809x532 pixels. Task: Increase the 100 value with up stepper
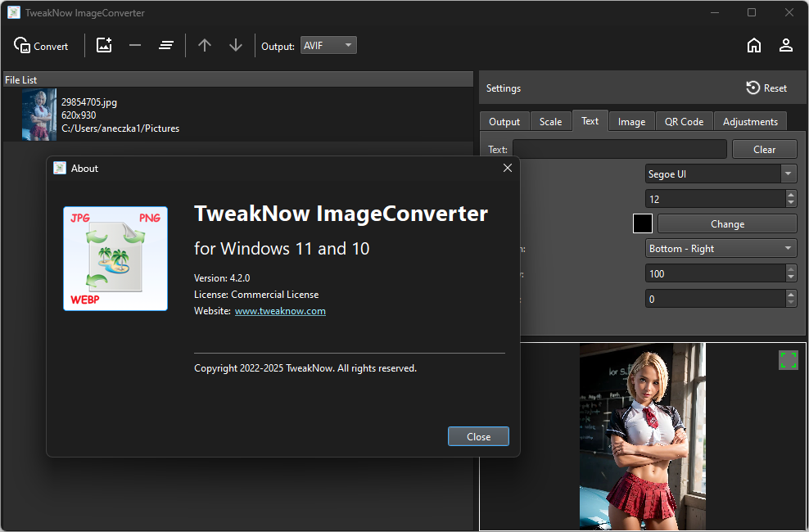tap(791, 269)
